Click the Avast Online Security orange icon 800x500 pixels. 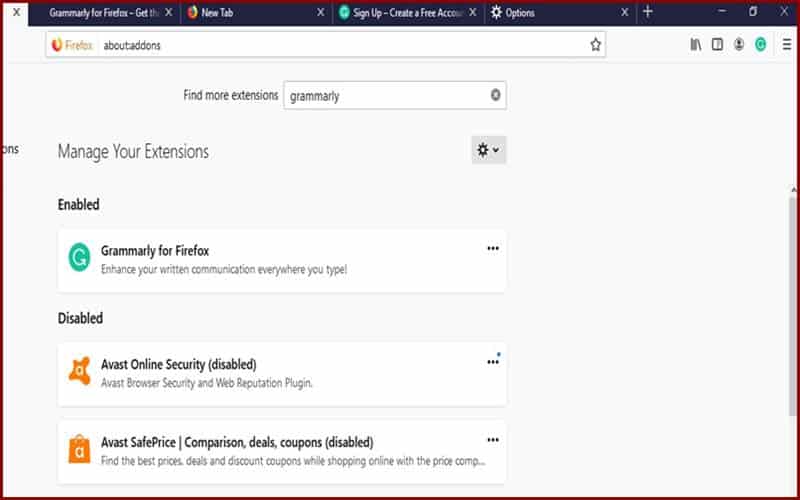pos(79,371)
